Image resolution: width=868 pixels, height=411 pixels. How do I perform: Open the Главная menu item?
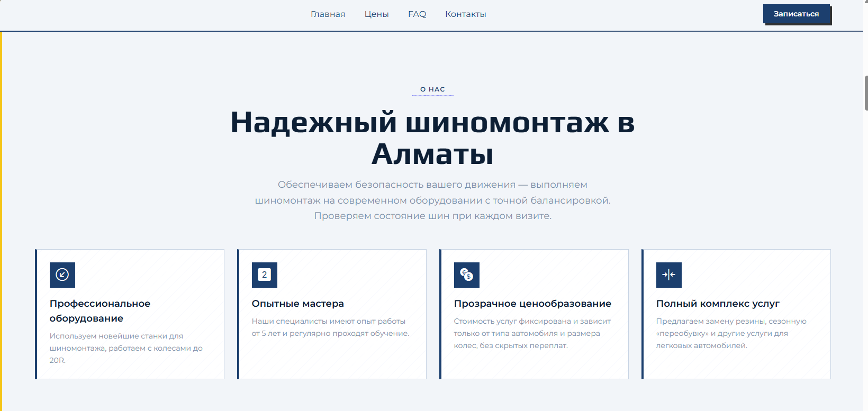pos(328,14)
